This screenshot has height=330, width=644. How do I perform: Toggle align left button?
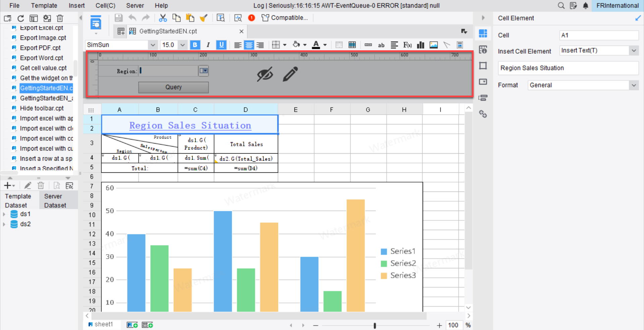238,45
